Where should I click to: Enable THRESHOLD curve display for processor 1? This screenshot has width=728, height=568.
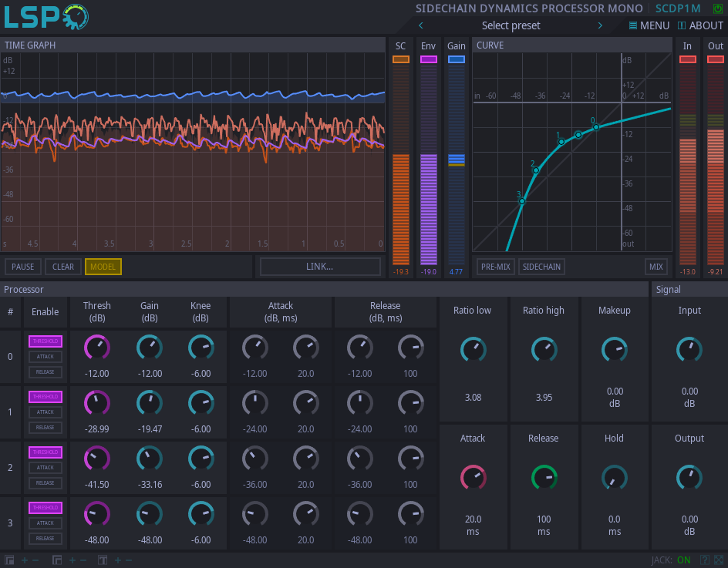tap(45, 396)
